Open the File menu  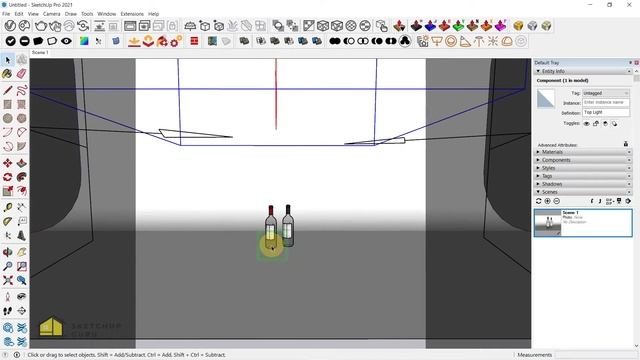click(x=6, y=14)
